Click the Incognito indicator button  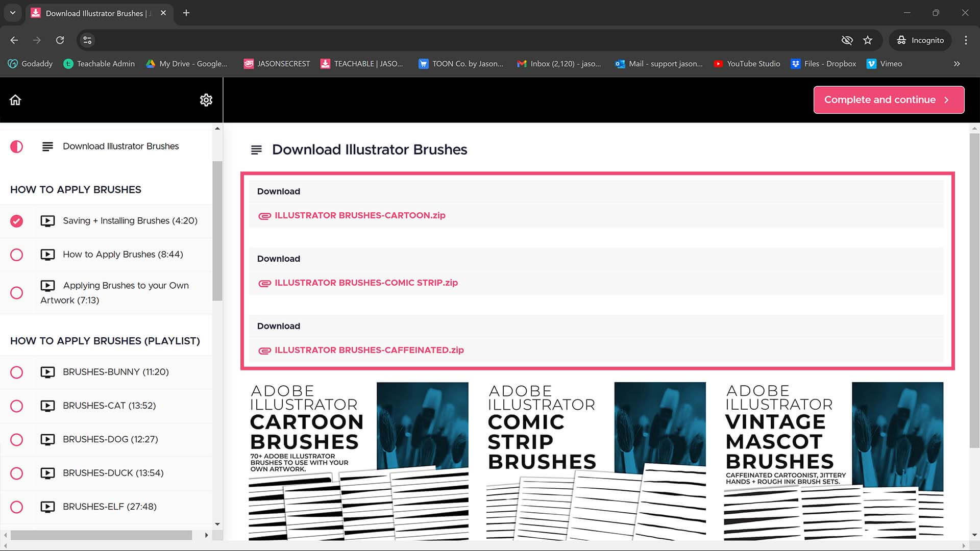[x=920, y=40]
